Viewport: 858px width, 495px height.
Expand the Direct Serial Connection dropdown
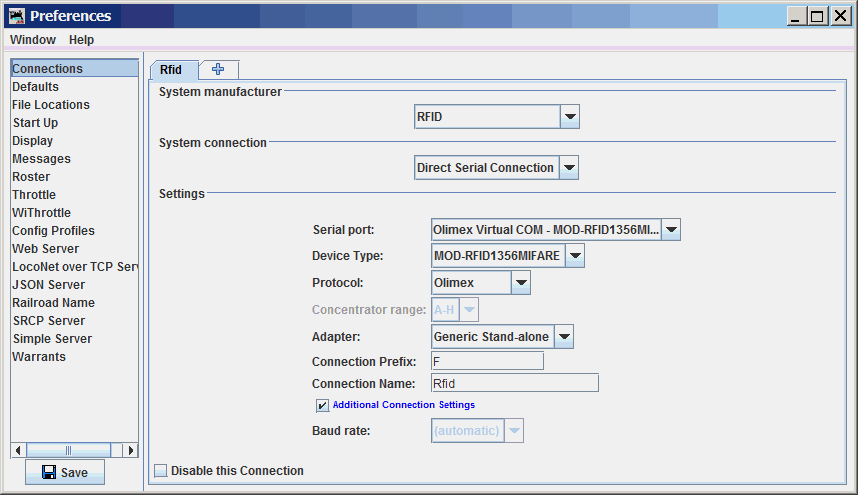pyautogui.click(x=568, y=168)
